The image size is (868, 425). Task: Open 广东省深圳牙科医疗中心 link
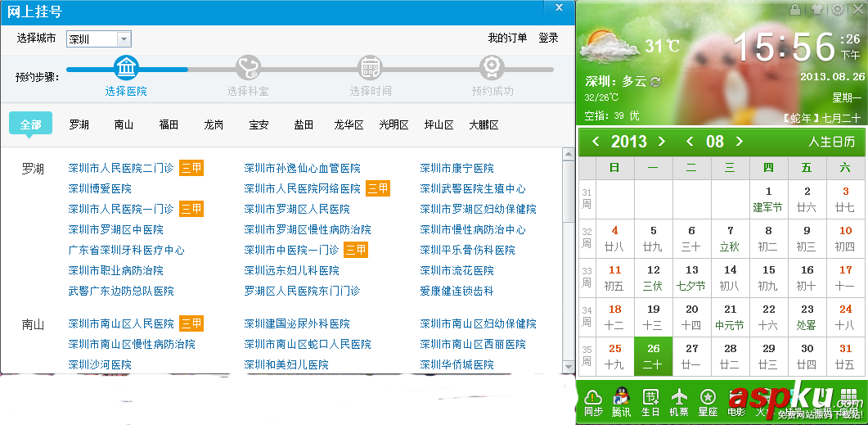(x=126, y=250)
